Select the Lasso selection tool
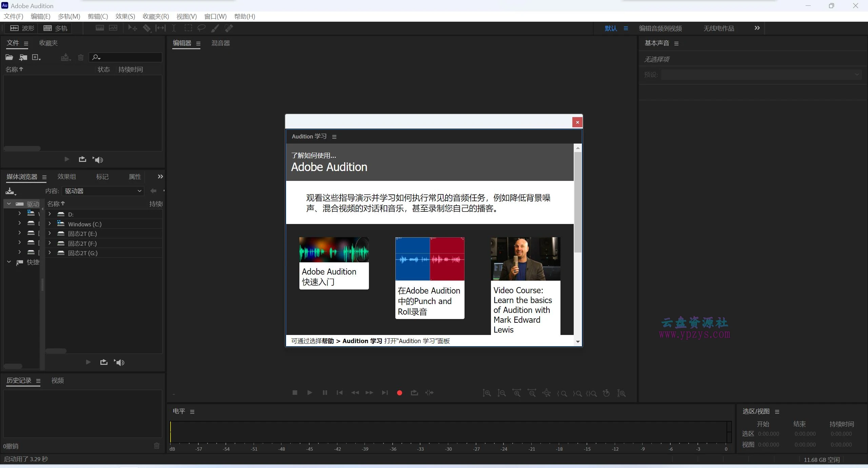This screenshot has width=868, height=468. pos(201,28)
